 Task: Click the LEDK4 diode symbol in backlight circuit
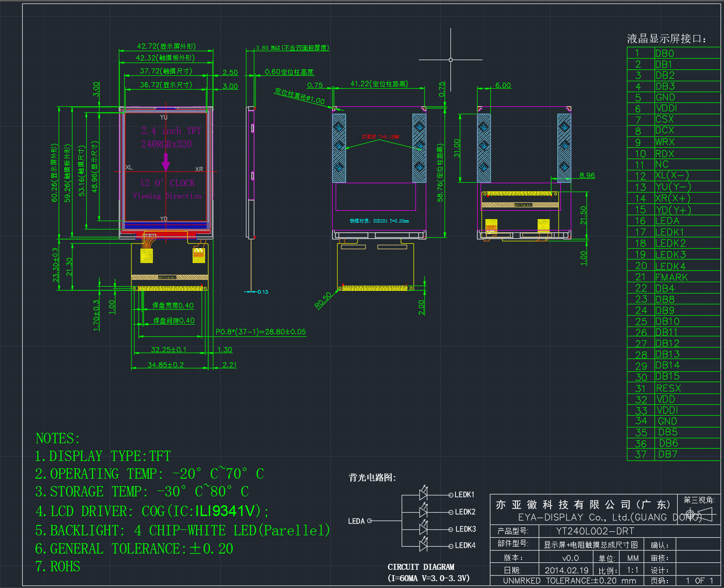[x=423, y=545]
